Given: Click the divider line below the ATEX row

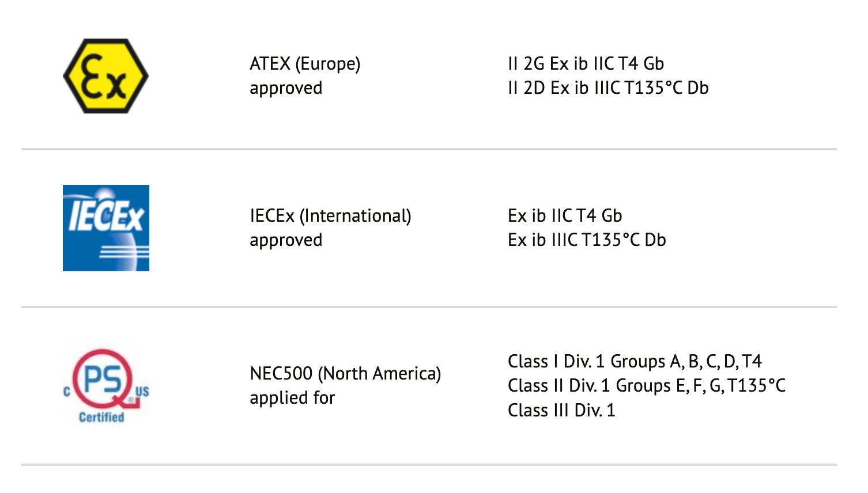Looking at the screenshot, I should (x=429, y=149).
